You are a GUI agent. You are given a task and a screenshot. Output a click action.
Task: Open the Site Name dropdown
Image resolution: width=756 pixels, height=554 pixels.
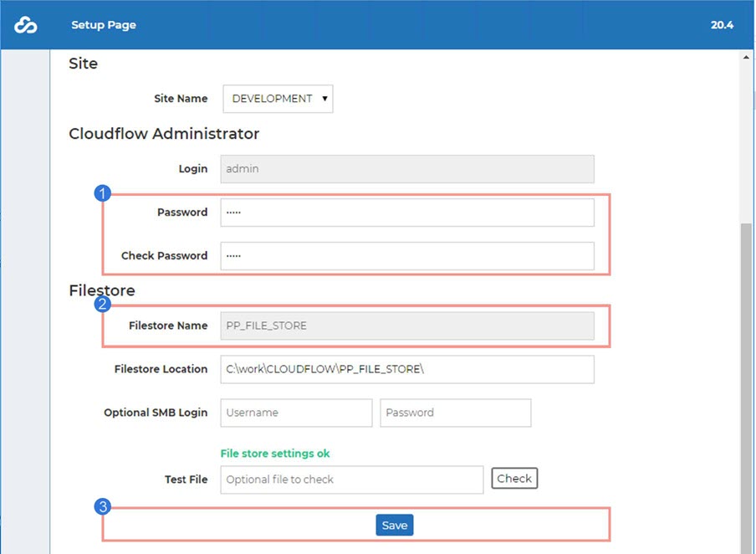pos(278,99)
